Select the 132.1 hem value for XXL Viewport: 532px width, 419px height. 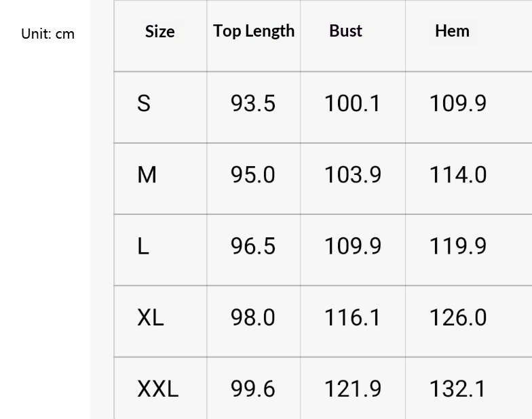458,389
